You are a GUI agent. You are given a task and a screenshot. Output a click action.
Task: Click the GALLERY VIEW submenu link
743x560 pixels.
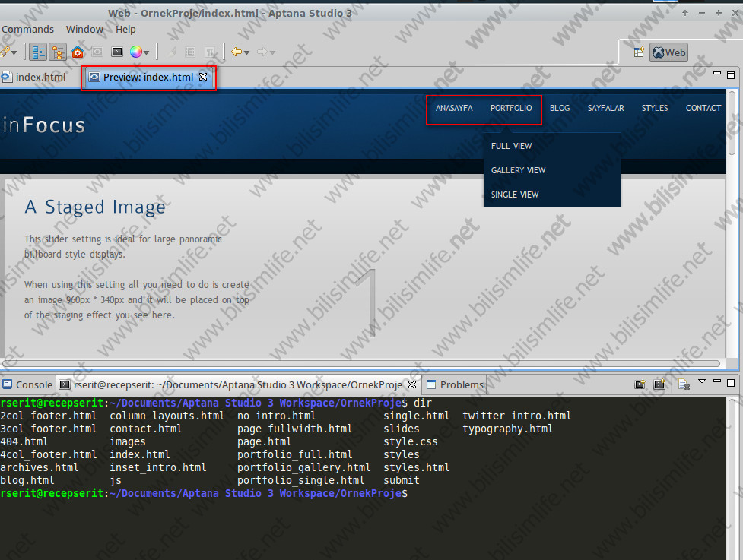pos(518,170)
